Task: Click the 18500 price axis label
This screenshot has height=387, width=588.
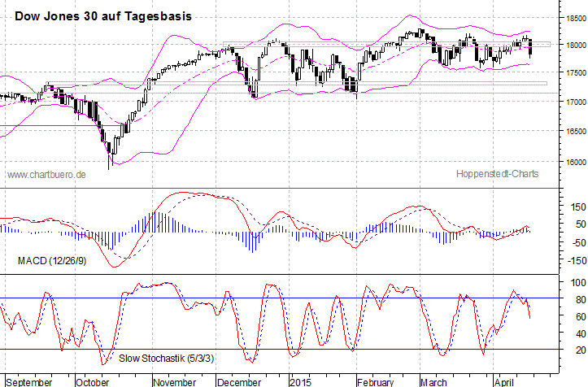Action: [577, 19]
